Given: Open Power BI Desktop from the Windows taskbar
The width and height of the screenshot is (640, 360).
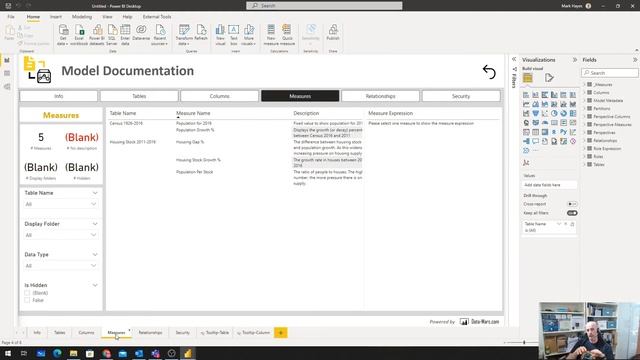Looking at the screenshot, I should pyautogui.click(x=187, y=353).
